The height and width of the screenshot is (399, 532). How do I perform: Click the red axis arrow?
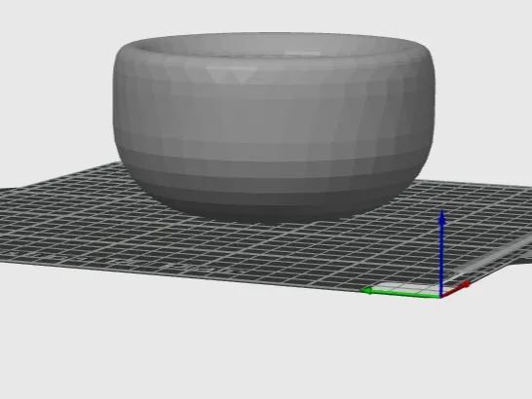[x=456, y=289]
